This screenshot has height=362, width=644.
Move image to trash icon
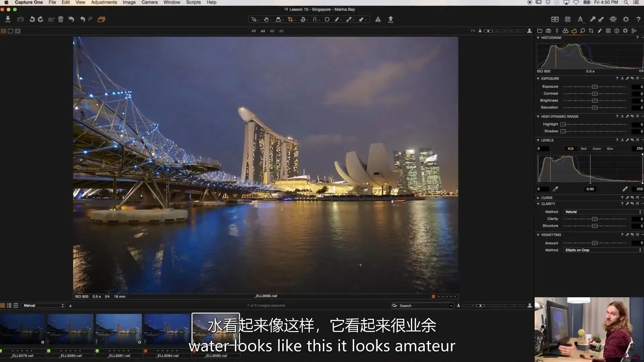[61, 19]
